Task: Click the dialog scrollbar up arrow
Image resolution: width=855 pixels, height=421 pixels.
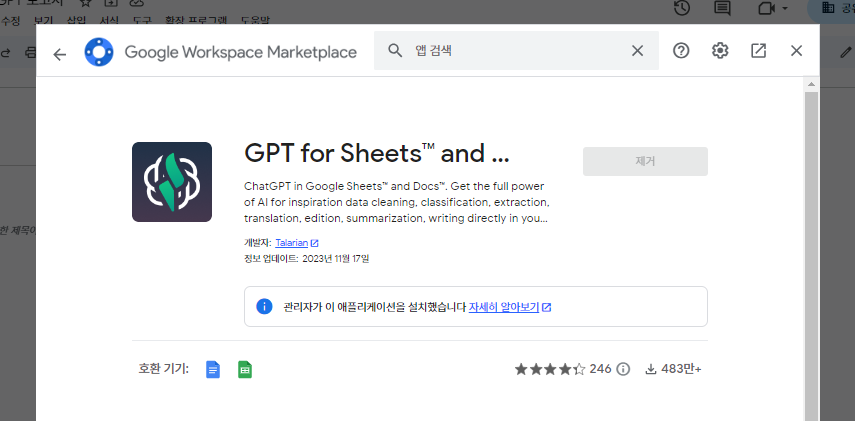Action: pyautogui.click(x=811, y=85)
